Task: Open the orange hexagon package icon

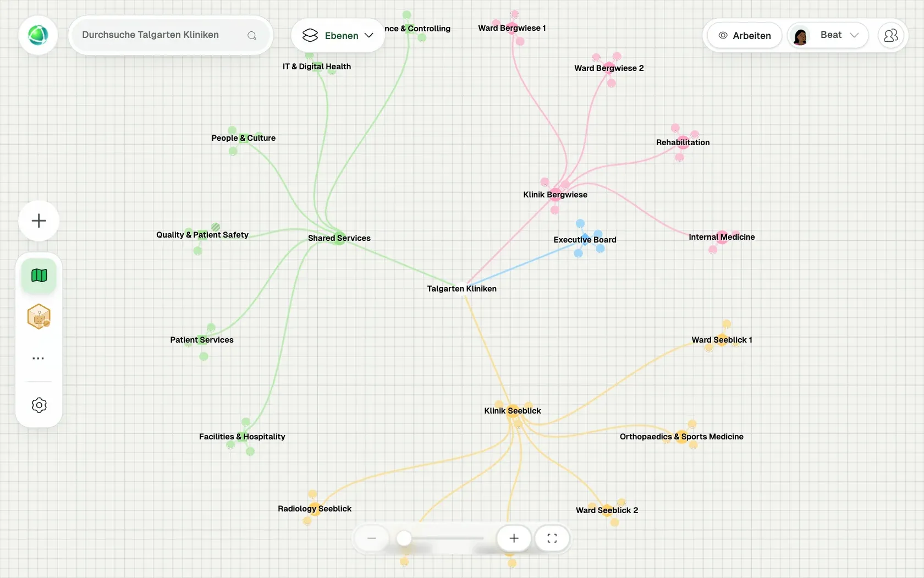Action: point(39,317)
